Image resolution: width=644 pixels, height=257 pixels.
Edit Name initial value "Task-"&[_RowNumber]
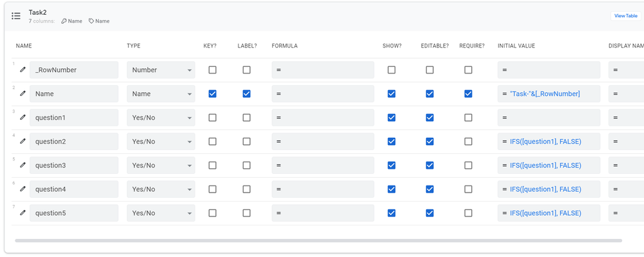tap(549, 93)
